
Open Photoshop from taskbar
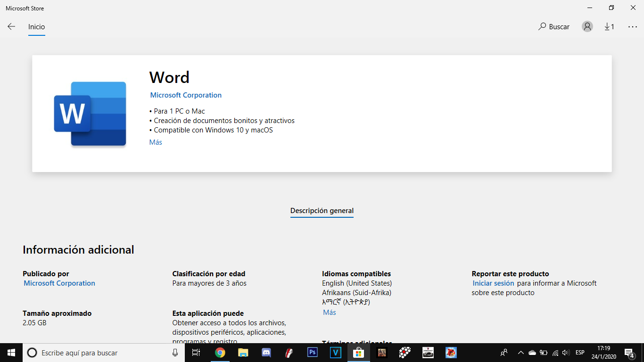pyautogui.click(x=312, y=353)
